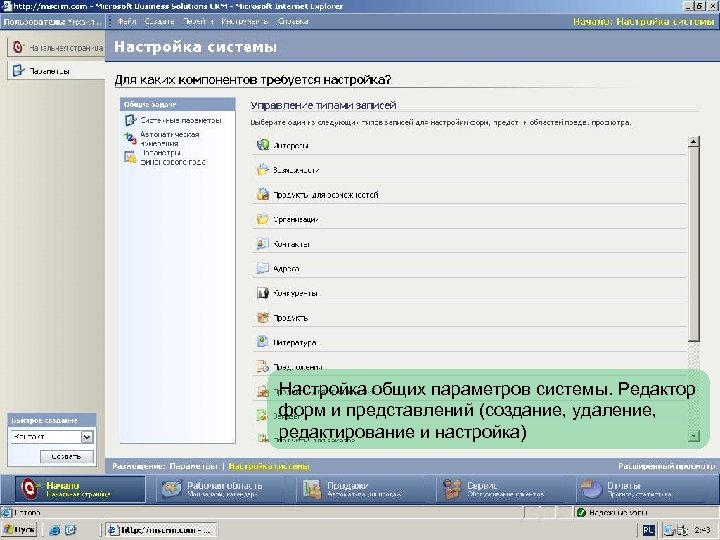
Task: Click the Предложения document icon
Action: pyautogui.click(x=263, y=366)
